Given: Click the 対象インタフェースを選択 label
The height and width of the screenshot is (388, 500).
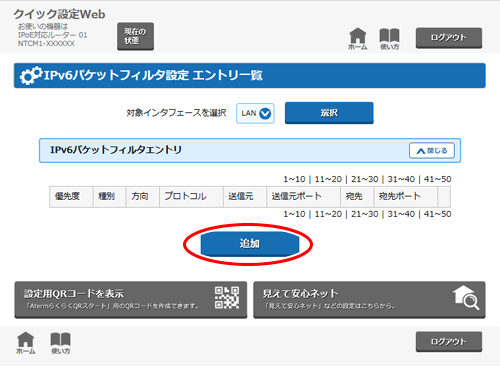Looking at the screenshot, I should (x=176, y=113).
